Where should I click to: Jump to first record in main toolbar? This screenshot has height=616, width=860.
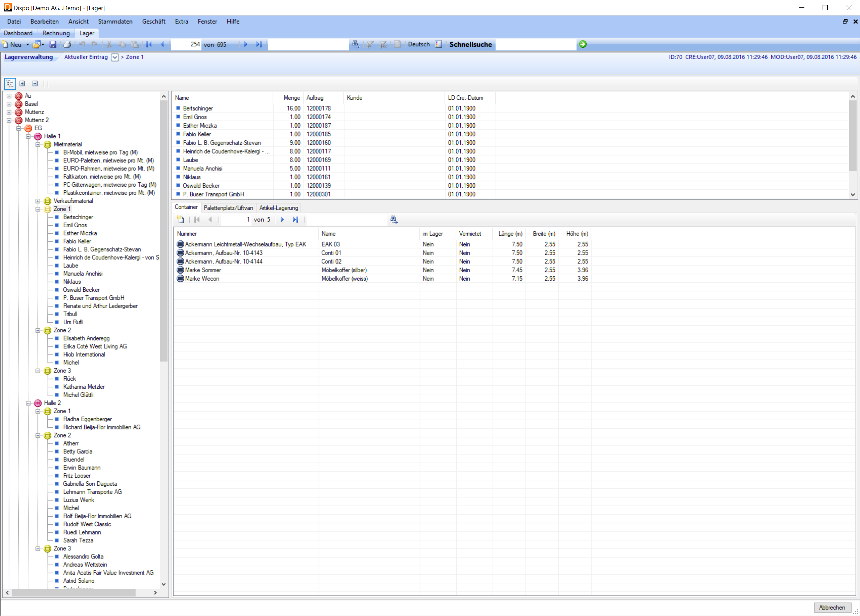click(x=149, y=44)
